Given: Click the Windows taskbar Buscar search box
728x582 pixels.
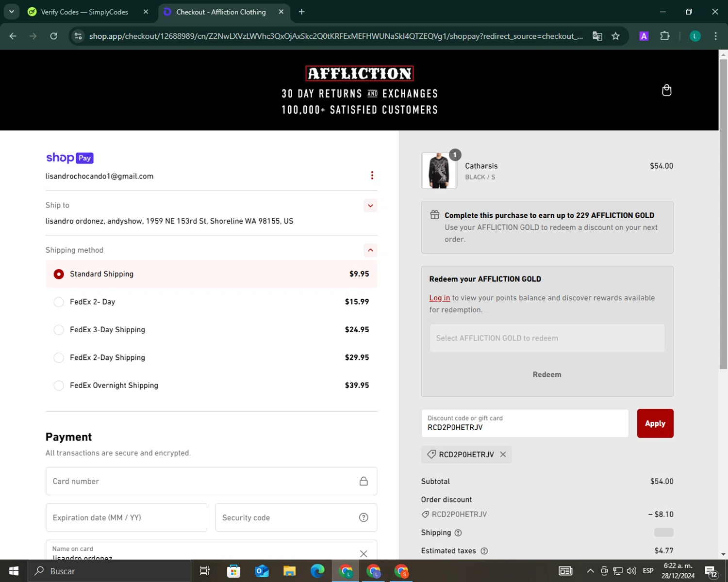Looking at the screenshot, I should pyautogui.click(x=109, y=571).
